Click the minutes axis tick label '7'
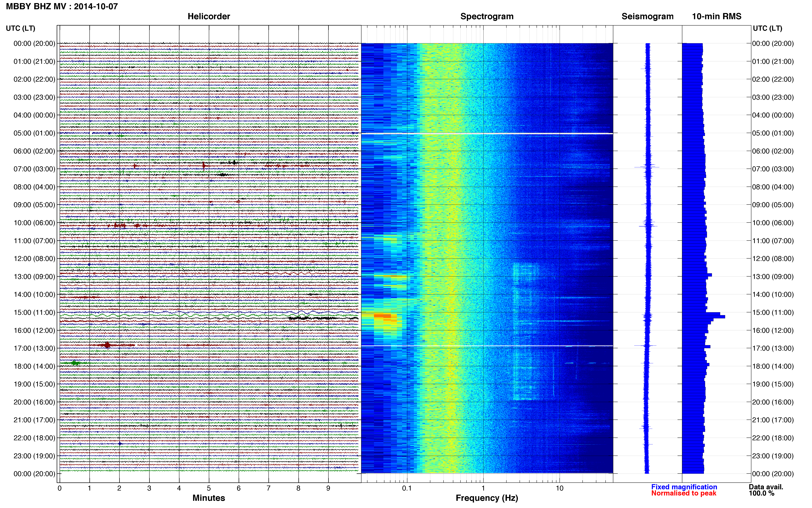 pyautogui.click(x=269, y=488)
